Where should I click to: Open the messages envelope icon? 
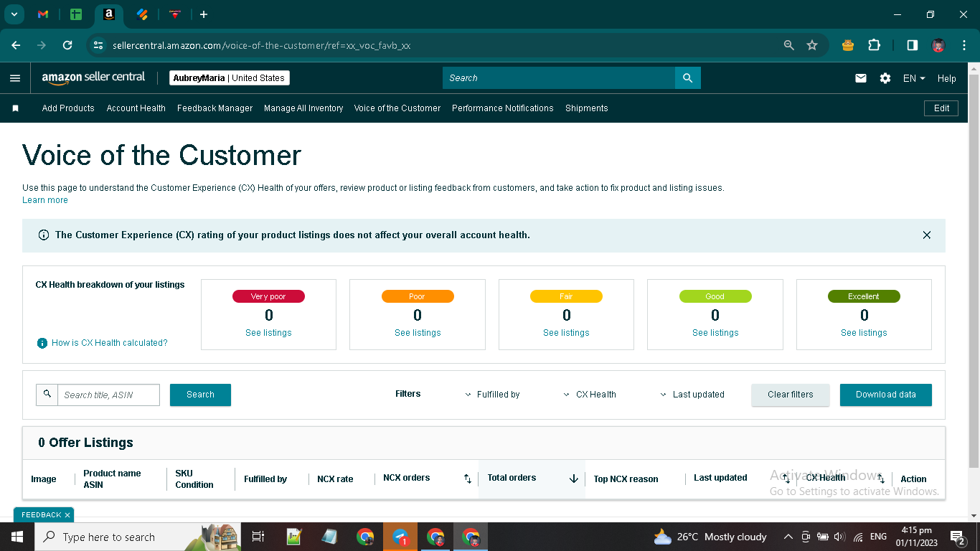pos(861,78)
